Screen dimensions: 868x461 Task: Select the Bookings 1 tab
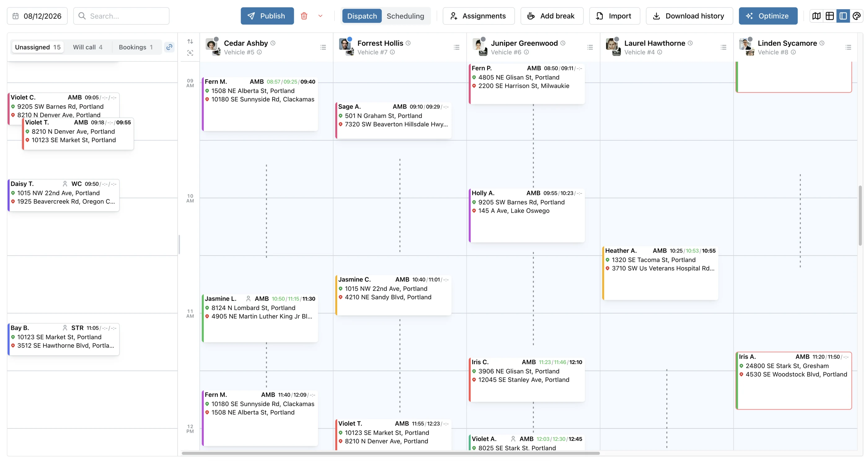[x=136, y=47]
